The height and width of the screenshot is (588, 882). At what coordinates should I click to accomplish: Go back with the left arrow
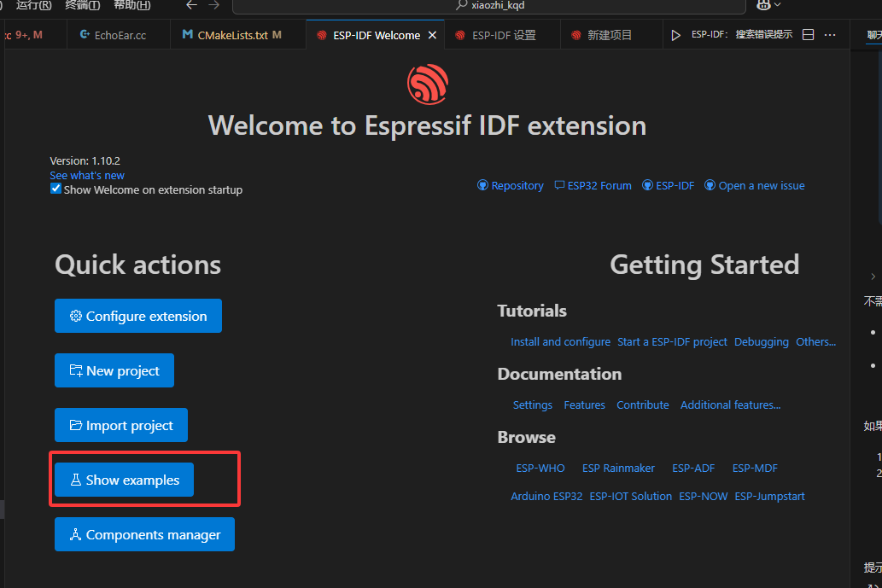click(191, 5)
